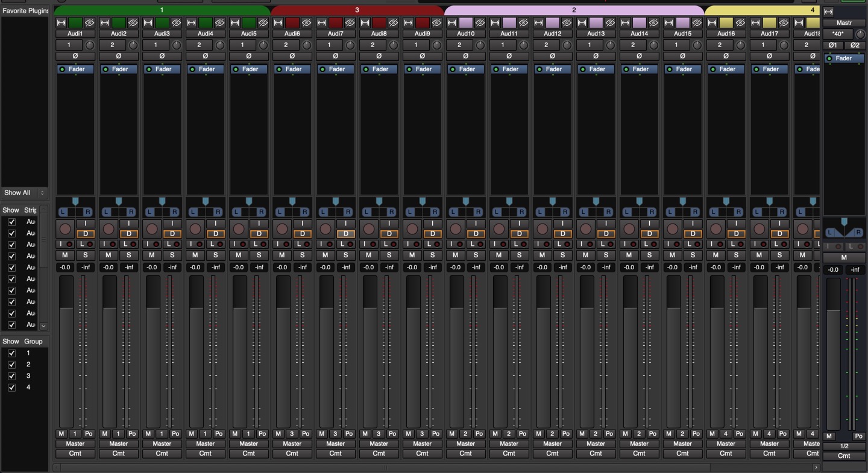This screenshot has height=473, width=868.
Task: Uncheck the first strip's Show checkbox
Action: pyautogui.click(x=11, y=222)
